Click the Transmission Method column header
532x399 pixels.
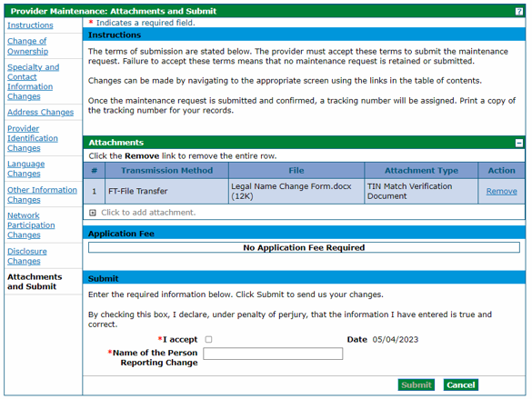(167, 171)
